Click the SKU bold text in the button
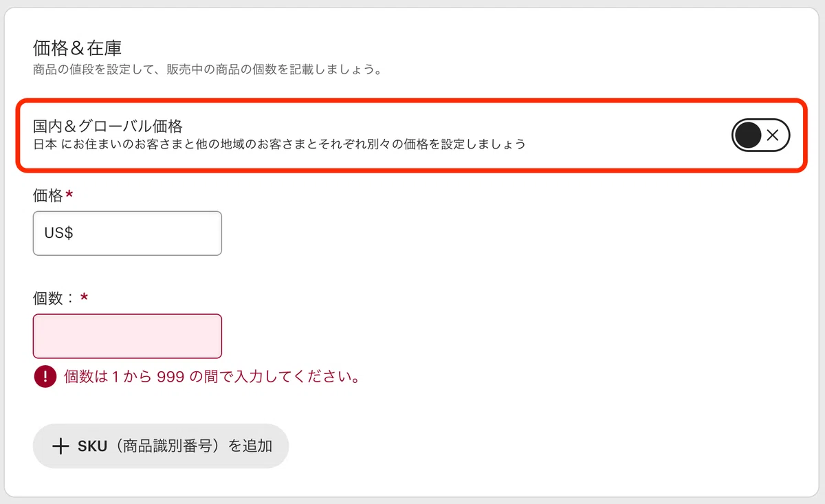825x504 pixels. [x=93, y=446]
